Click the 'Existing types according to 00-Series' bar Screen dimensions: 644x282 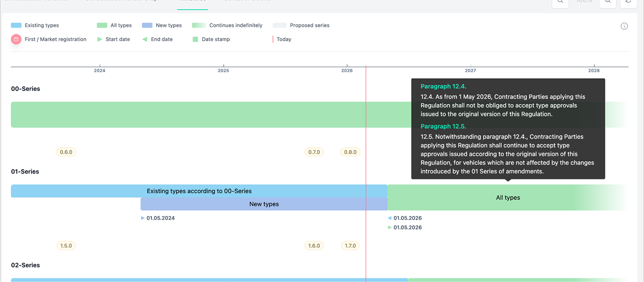point(199,191)
